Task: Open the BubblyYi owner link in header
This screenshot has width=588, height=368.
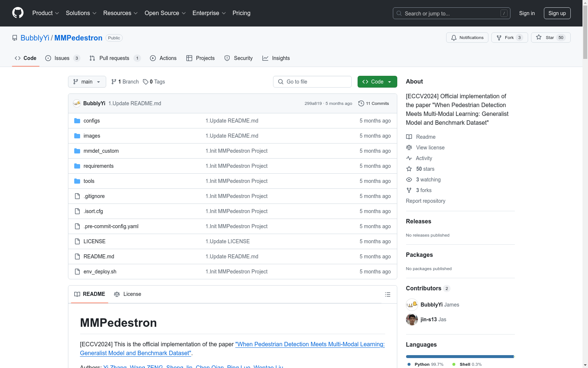Action: point(35,38)
